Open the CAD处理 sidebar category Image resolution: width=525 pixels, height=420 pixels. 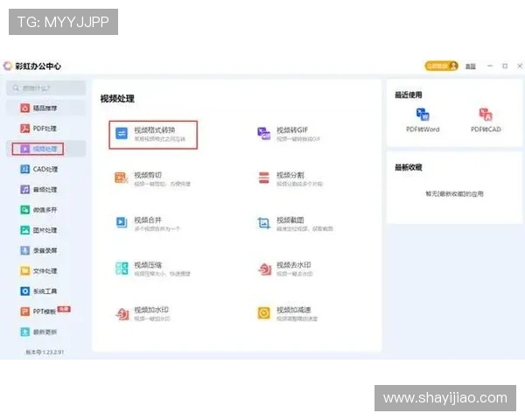45,169
